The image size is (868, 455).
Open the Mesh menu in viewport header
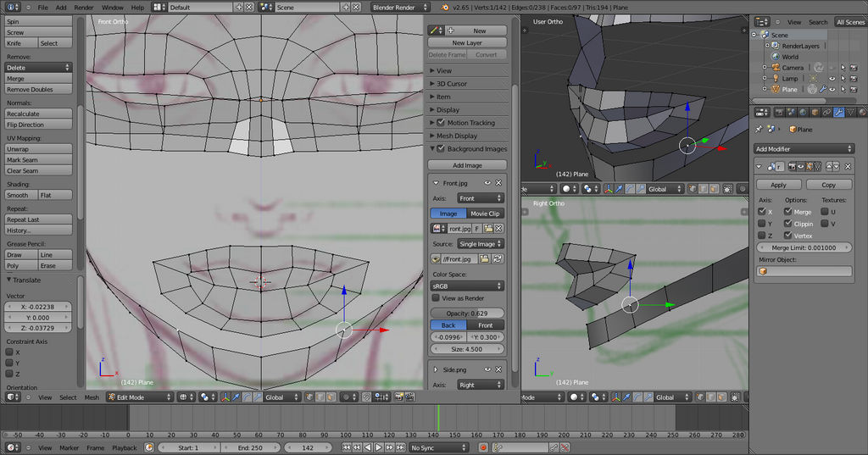pos(92,397)
